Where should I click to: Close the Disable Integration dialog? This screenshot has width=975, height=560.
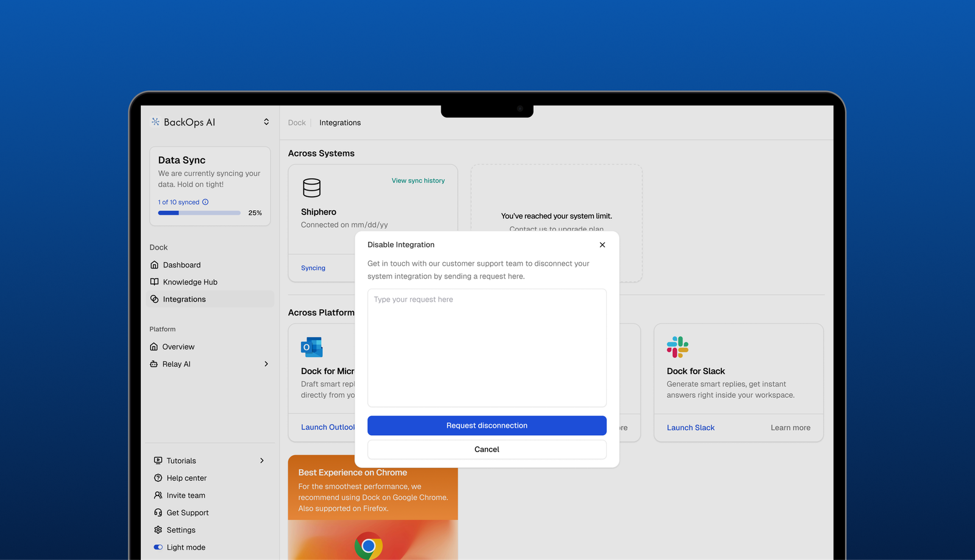(602, 245)
